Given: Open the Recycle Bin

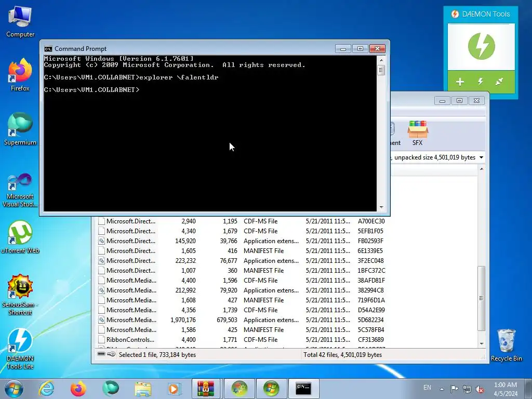Looking at the screenshot, I should tap(506, 345).
